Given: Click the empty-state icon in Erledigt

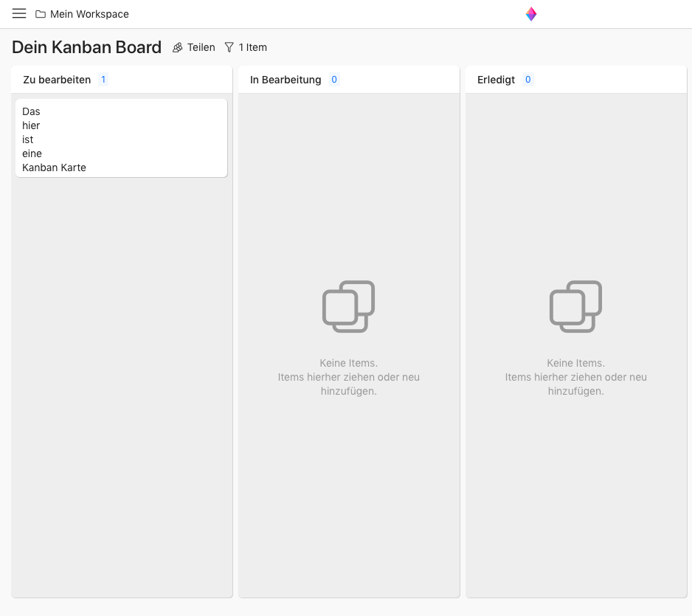Looking at the screenshot, I should click(576, 307).
